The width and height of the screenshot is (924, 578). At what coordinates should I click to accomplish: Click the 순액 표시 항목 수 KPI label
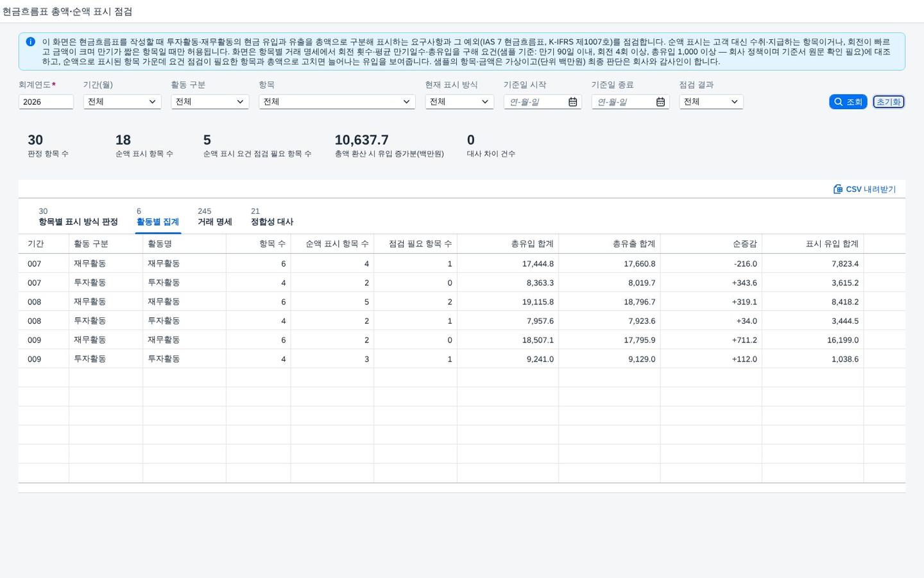click(x=144, y=154)
